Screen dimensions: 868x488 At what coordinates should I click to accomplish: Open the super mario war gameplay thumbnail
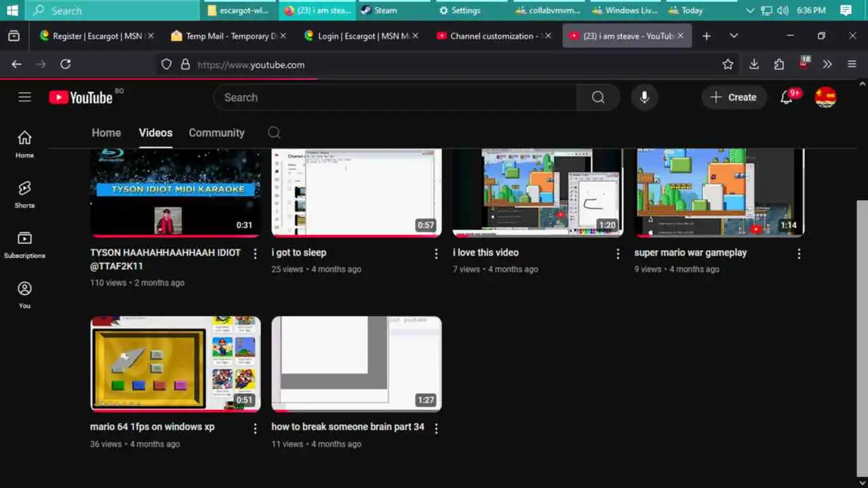tap(719, 192)
